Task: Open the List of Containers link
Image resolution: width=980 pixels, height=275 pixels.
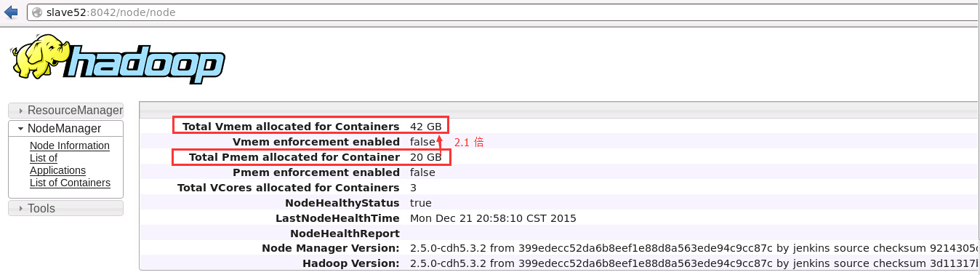Action: click(x=70, y=183)
